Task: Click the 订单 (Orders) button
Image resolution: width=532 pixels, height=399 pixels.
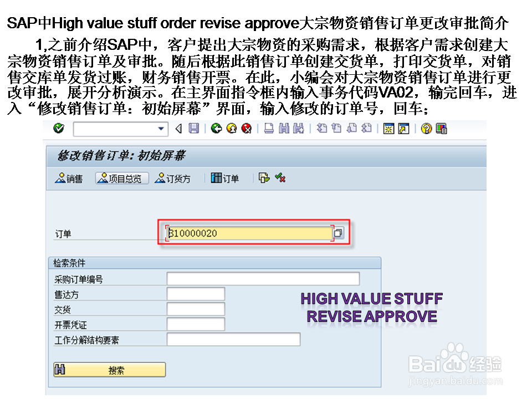Action: [x=225, y=178]
